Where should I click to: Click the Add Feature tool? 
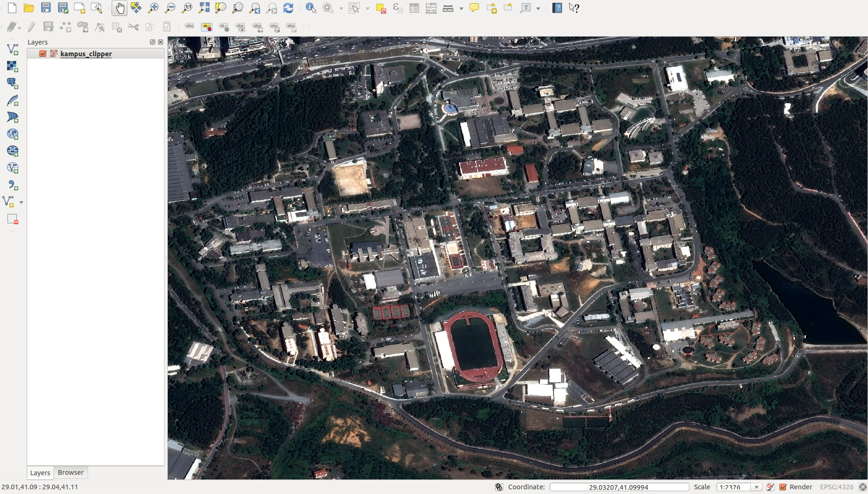click(x=66, y=27)
